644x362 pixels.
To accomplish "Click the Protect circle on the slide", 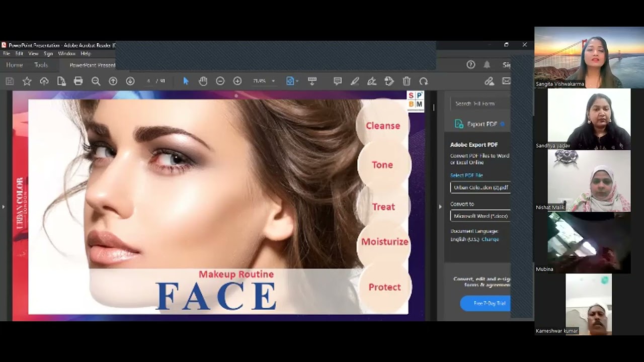I will pyautogui.click(x=385, y=287).
